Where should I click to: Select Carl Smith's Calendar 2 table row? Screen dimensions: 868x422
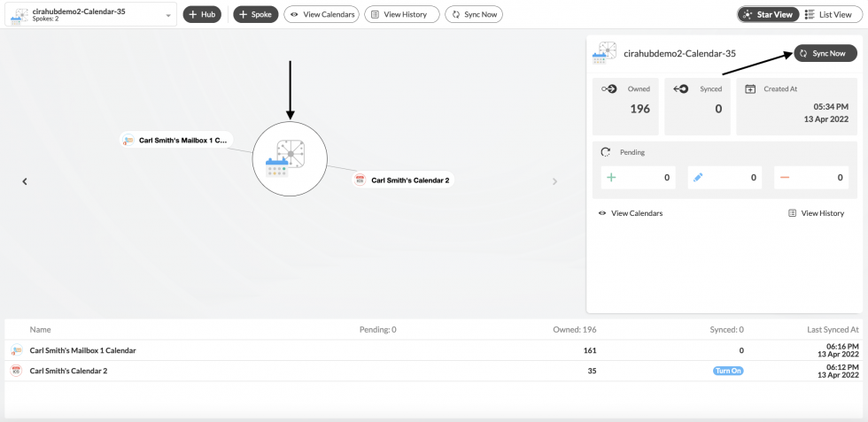click(x=433, y=371)
